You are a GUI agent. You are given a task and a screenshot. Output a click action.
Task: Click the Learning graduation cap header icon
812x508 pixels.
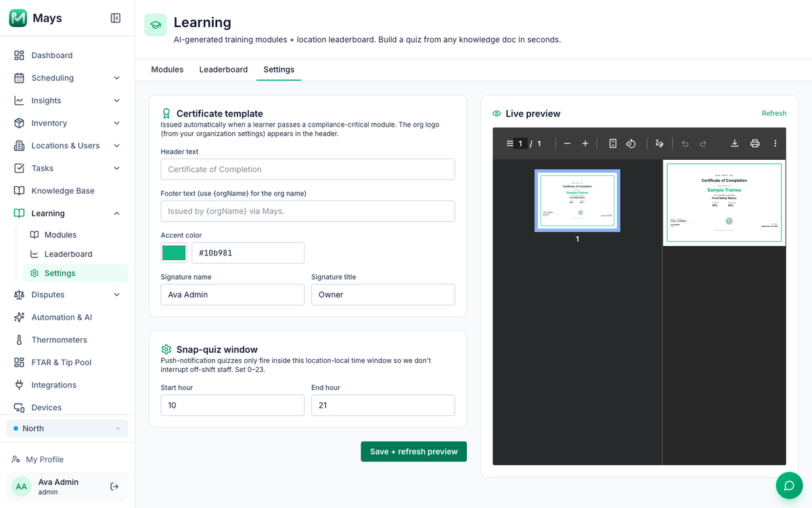pos(156,25)
